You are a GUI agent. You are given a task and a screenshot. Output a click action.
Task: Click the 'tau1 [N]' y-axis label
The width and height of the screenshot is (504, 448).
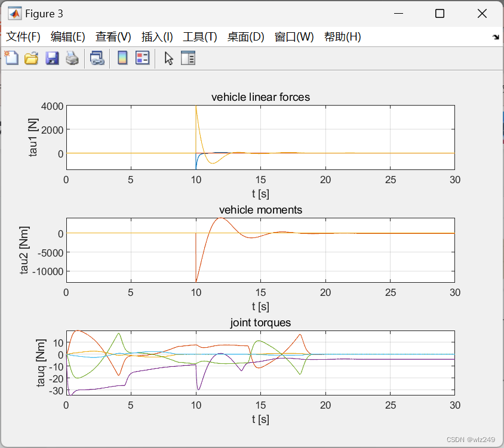coord(33,137)
